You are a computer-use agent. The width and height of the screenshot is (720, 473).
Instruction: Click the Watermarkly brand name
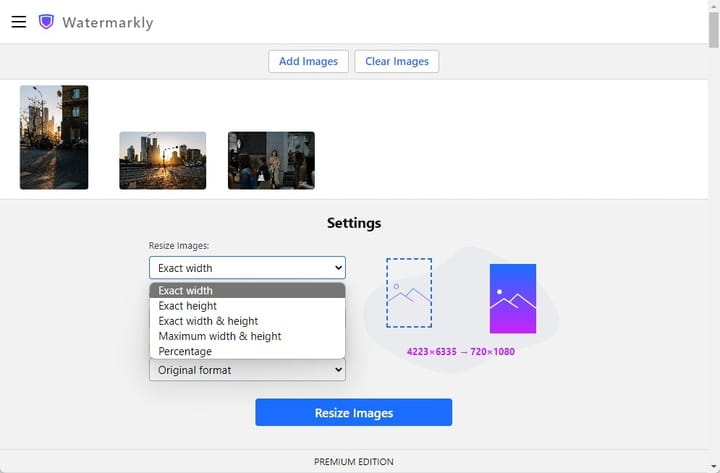click(108, 23)
